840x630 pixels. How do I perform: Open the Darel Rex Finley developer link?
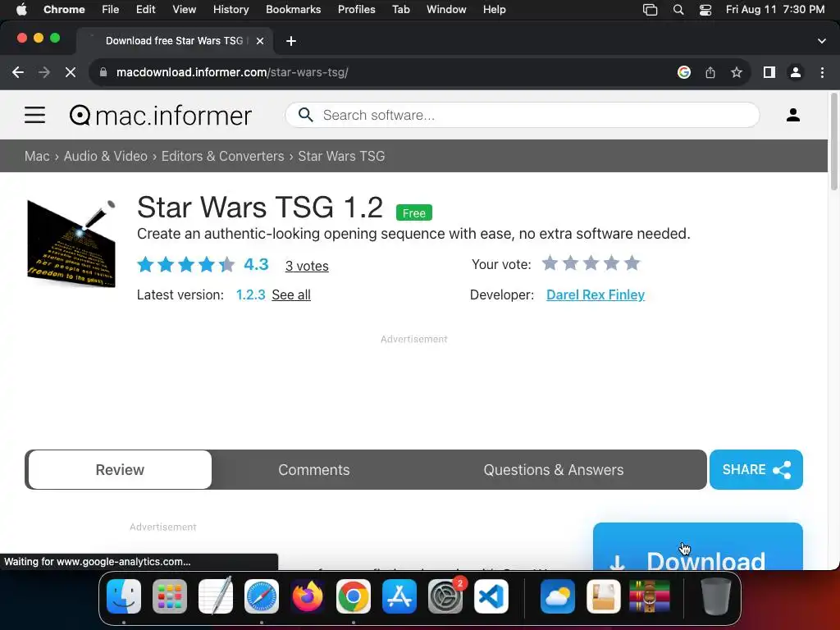[596, 294]
